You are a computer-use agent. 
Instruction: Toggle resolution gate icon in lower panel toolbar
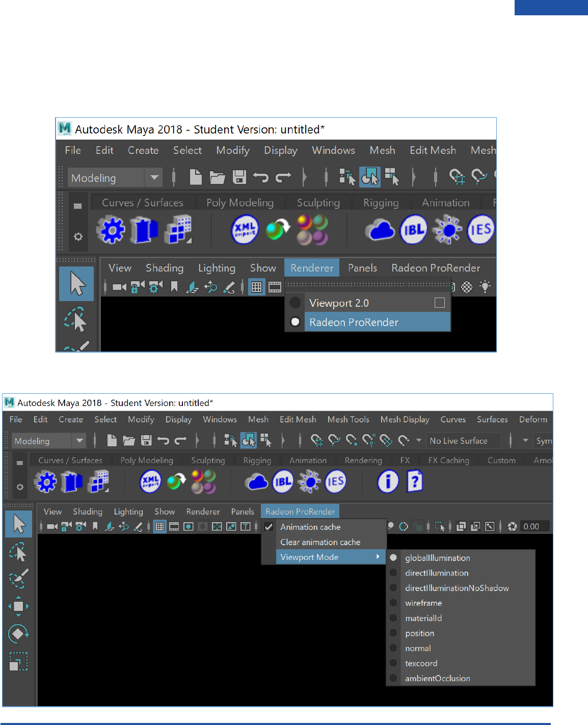189,526
